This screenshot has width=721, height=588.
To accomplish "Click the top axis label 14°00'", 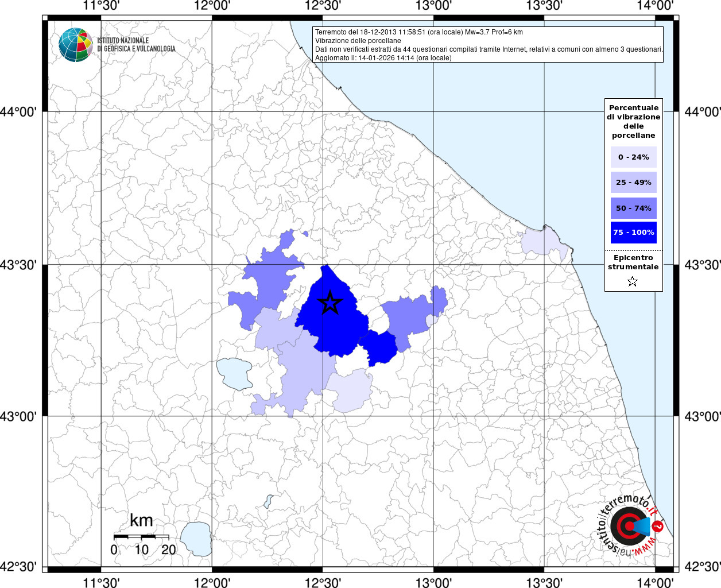I will click(655, 6).
